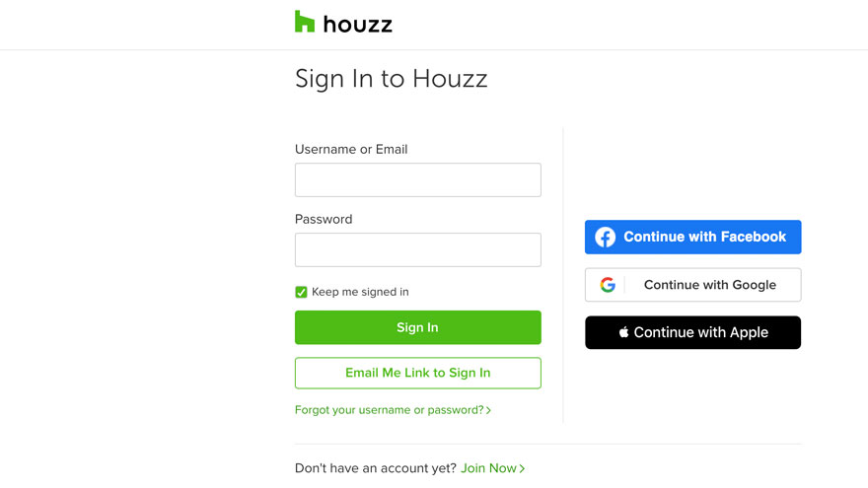
Task: Click the Google G logo icon
Action: tap(608, 285)
